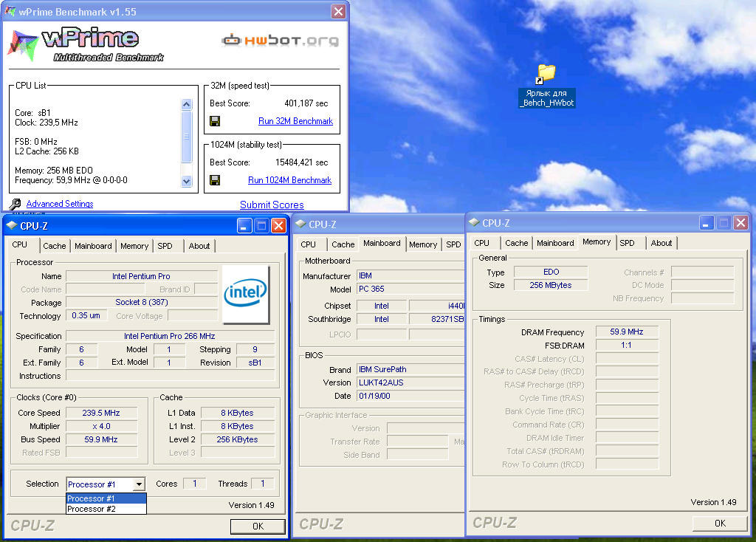
Task: Open Advanced Settings link in wPrime
Action: tap(60, 204)
